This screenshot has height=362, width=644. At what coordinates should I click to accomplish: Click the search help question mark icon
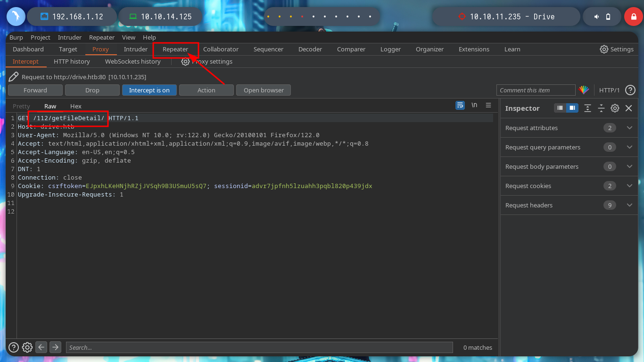coord(14,347)
